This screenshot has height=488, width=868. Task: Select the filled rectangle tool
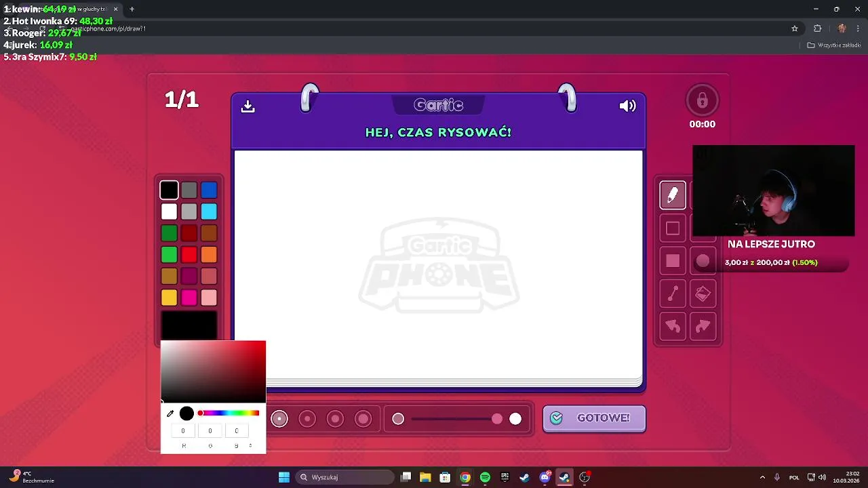[x=673, y=261]
